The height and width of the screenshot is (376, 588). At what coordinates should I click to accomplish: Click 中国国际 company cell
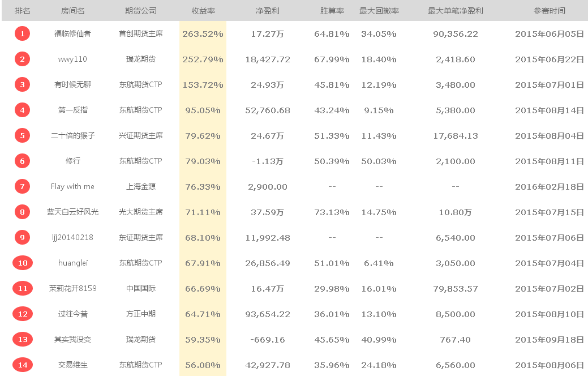(140, 289)
